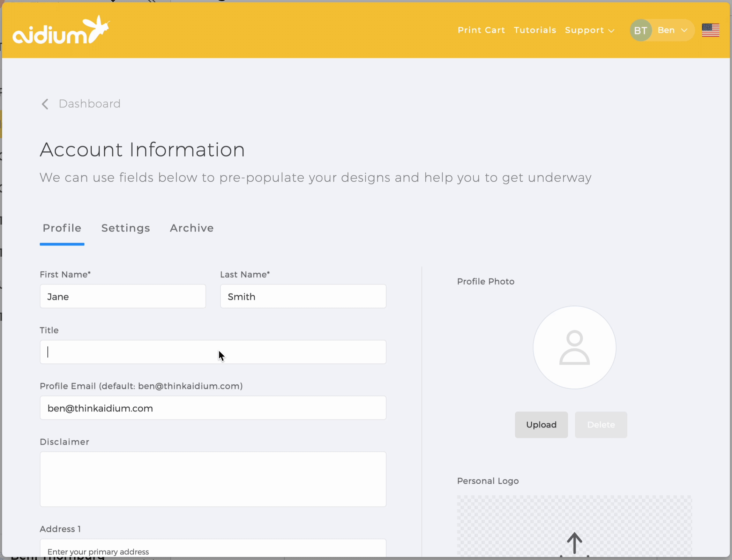Viewport: 732px width, 560px height.
Task: Click the back chevron beside Dashboard
Action: click(x=45, y=104)
